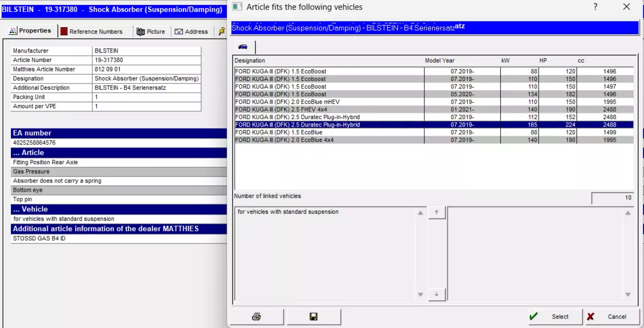Click the blue EA number section header

click(x=119, y=133)
